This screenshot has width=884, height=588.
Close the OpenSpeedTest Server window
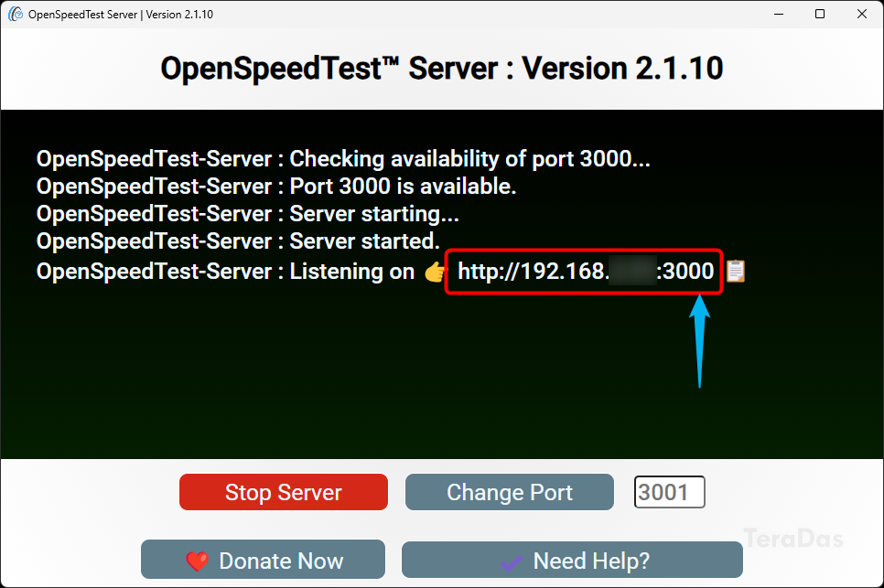[862, 14]
